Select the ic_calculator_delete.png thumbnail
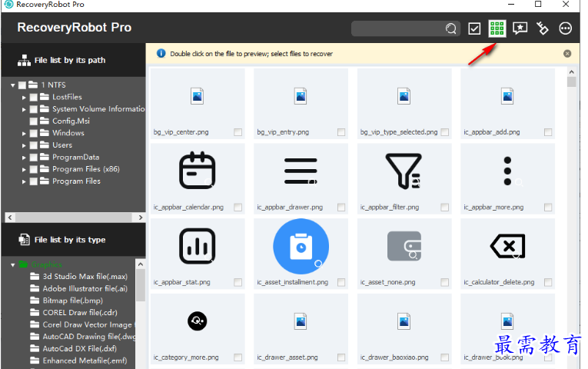This screenshot has width=588, height=369. point(508,246)
